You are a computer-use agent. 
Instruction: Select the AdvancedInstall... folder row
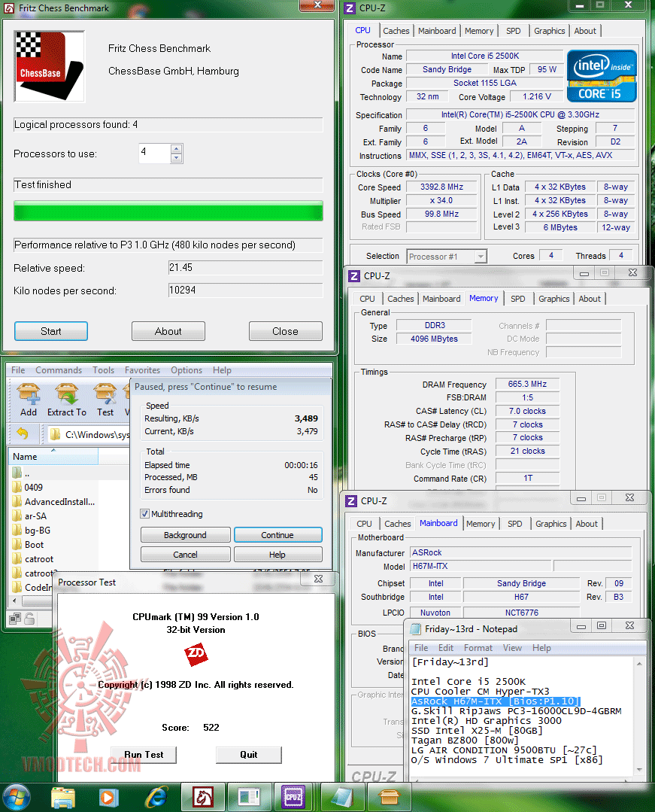(x=54, y=502)
